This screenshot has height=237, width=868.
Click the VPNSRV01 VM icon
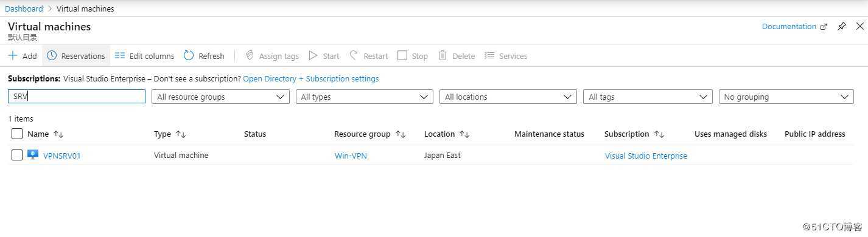(x=33, y=155)
